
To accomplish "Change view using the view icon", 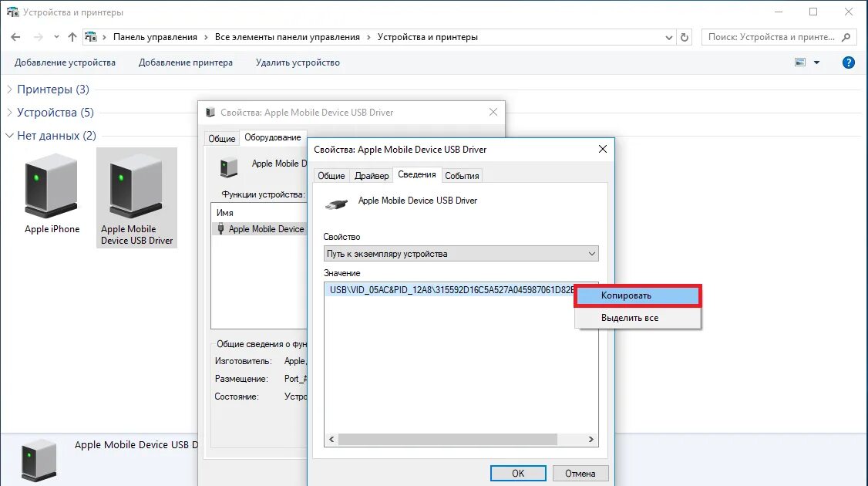I will coord(800,62).
